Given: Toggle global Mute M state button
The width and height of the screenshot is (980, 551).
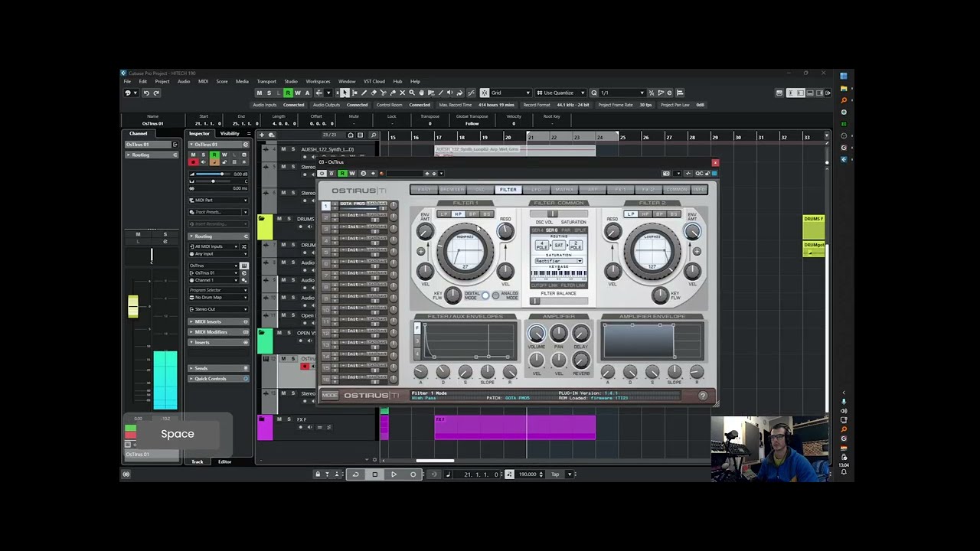Looking at the screenshot, I should point(260,93).
